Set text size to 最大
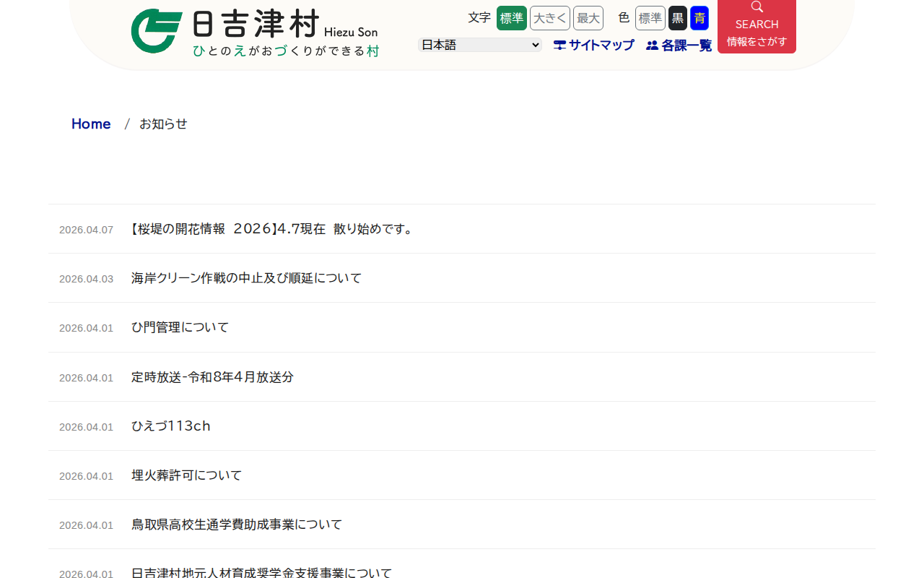Screen dimensions: 924x578 [588, 18]
